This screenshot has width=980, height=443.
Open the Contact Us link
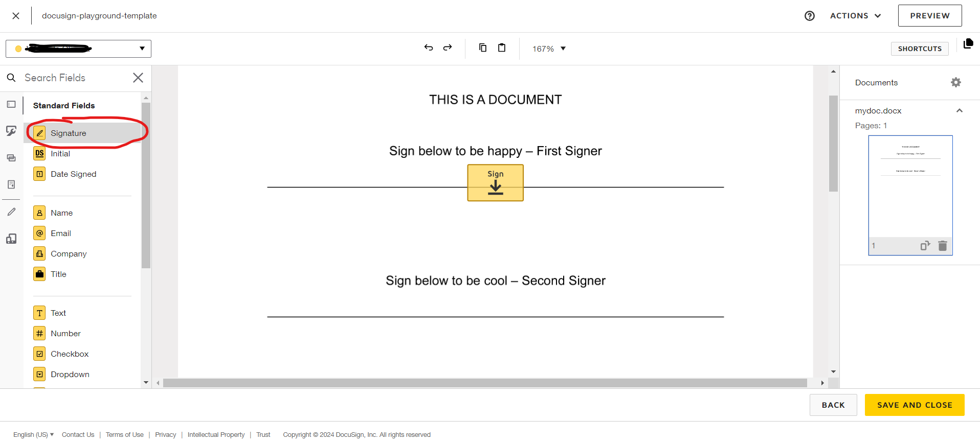click(x=78, y=435)
